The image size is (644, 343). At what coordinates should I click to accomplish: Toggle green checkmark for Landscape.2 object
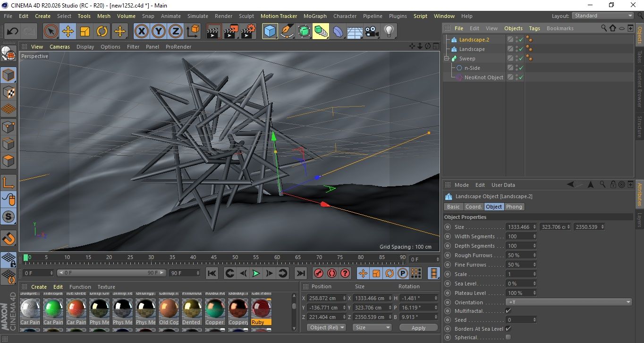pyautogui.click(x=521, y=40)
